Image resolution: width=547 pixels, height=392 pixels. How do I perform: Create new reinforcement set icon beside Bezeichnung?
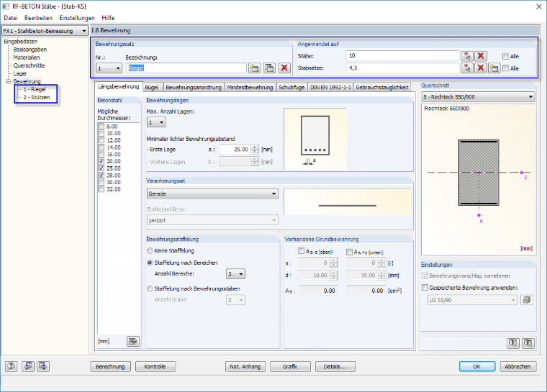pos(255,68)
